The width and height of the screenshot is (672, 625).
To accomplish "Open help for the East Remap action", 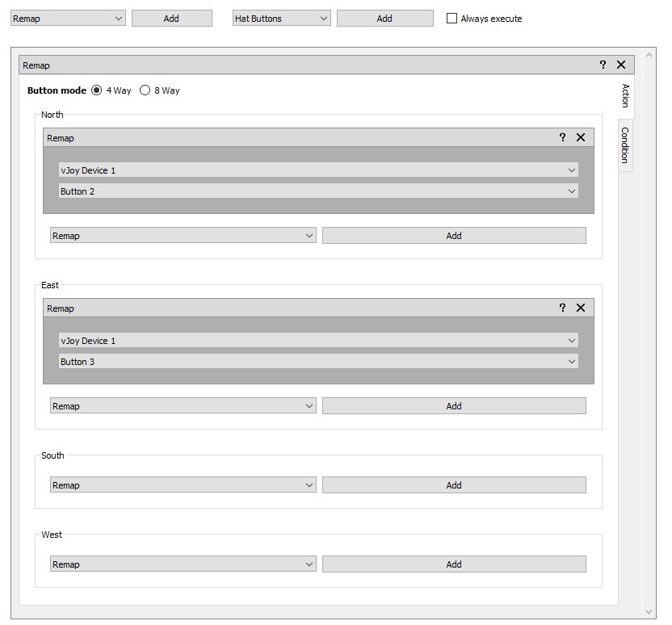I will pos(562,308).
